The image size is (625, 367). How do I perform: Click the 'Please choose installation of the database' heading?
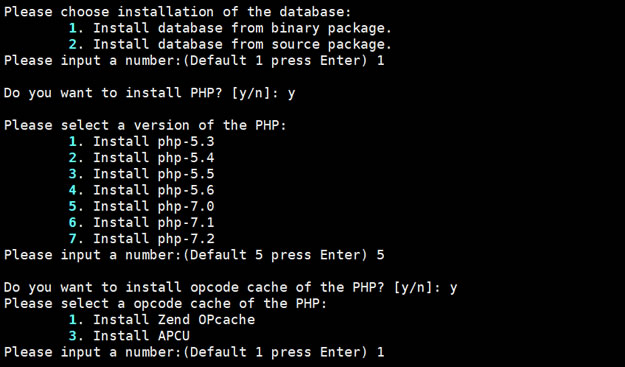tap(177, 12)
